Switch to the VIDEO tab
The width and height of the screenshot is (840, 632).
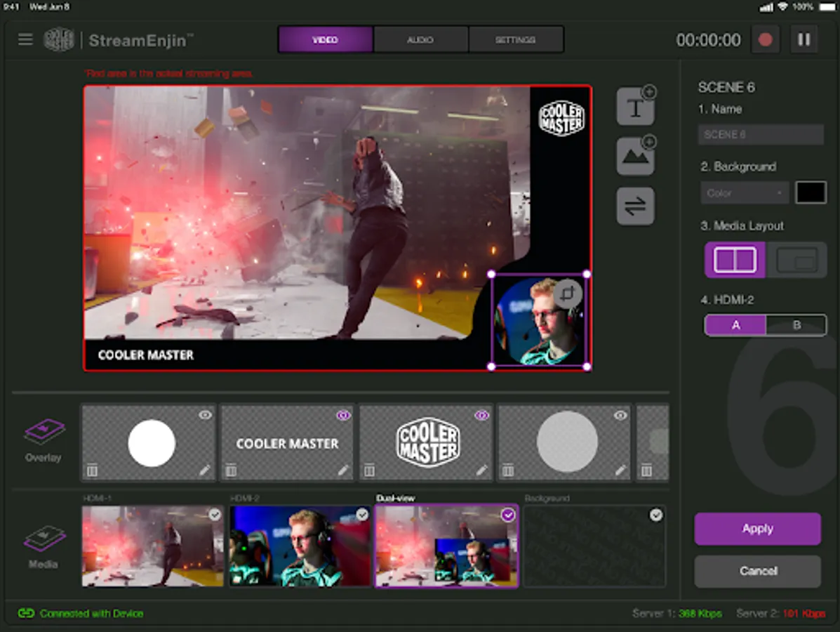coord(325,39)
